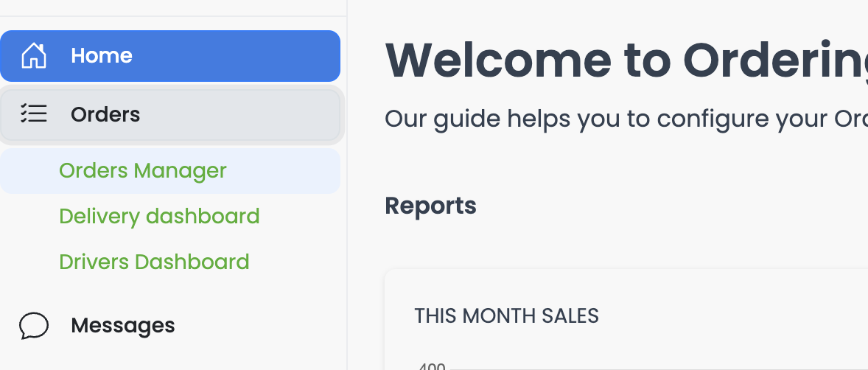Click the guide configuration subtitle text

[x=626, y=119]
